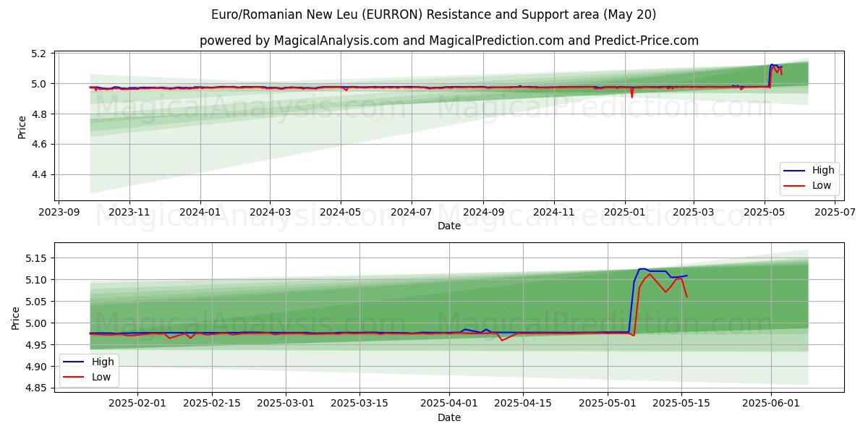Click the 4.4 y-axis tick in top chart
Viewport: 868px width, 434px height.
39,175
